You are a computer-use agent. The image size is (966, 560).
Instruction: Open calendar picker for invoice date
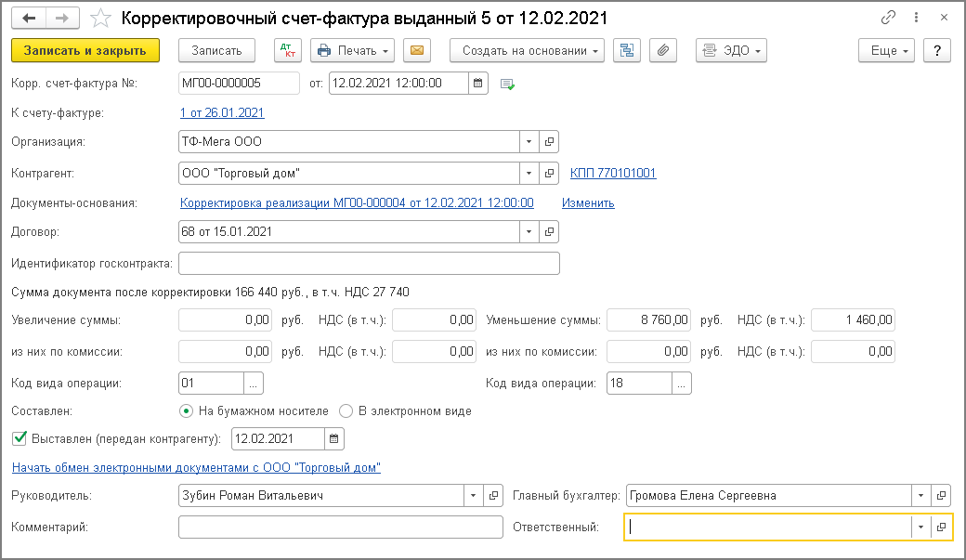(x=478, y=83)
